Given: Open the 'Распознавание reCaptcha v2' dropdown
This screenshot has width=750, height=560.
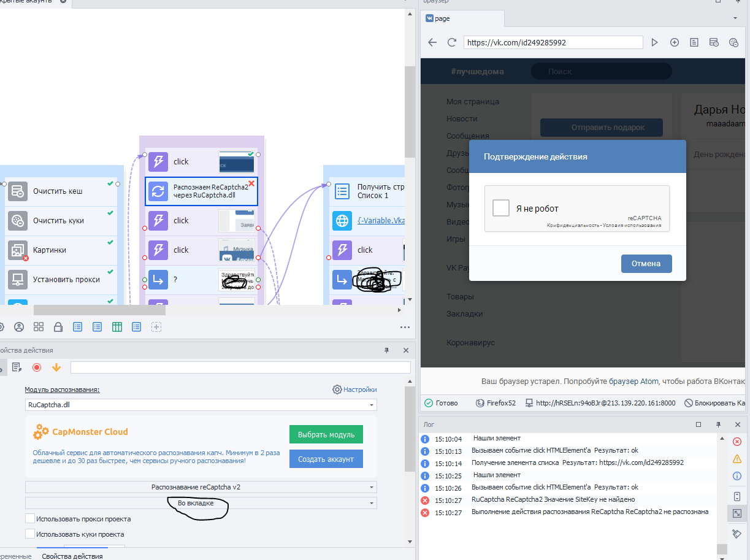Looking at the screenshot, I should 201,487.
